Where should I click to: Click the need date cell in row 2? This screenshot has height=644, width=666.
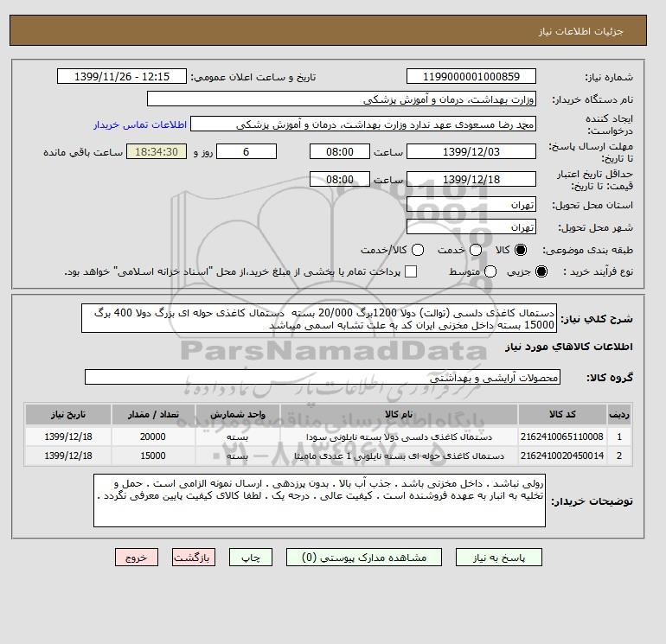68,456
